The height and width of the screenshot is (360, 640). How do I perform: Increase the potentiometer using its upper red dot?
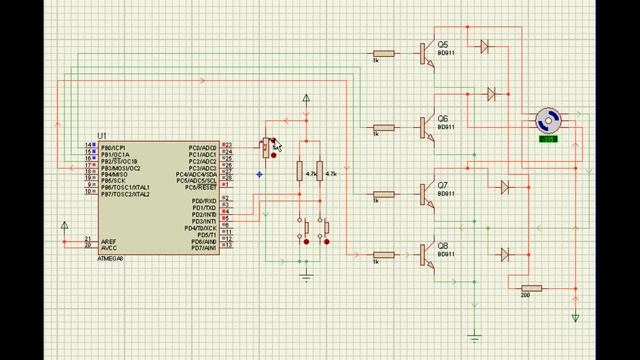tap(273, 140)
